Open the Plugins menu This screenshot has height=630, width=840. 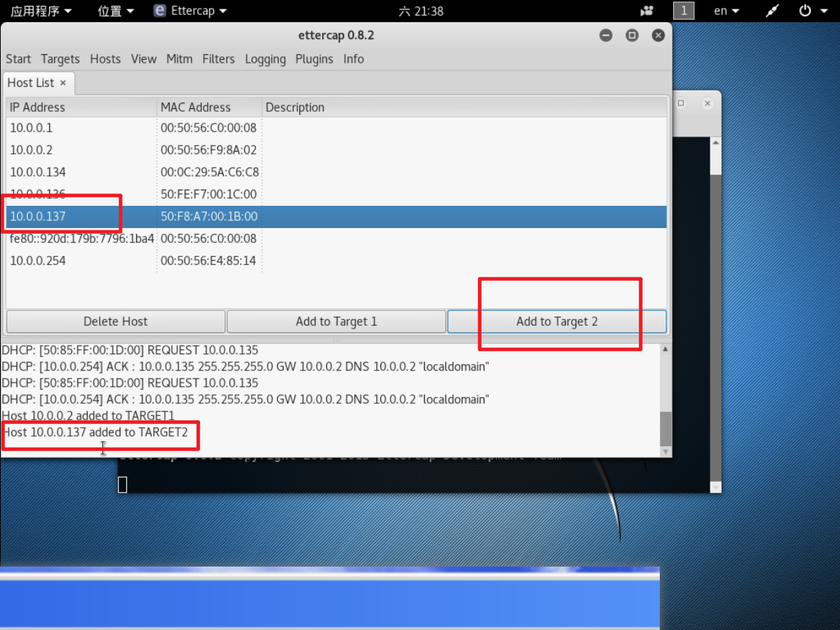click(x=314, y=59)
